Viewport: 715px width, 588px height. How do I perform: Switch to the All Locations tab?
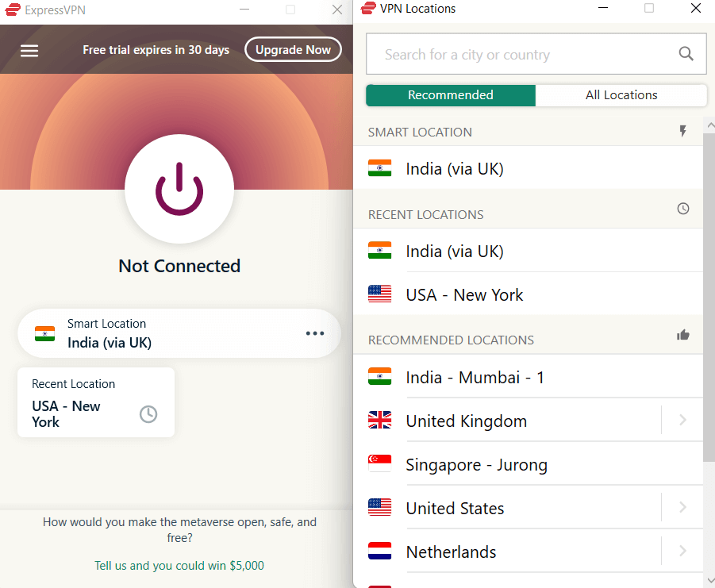621,94
